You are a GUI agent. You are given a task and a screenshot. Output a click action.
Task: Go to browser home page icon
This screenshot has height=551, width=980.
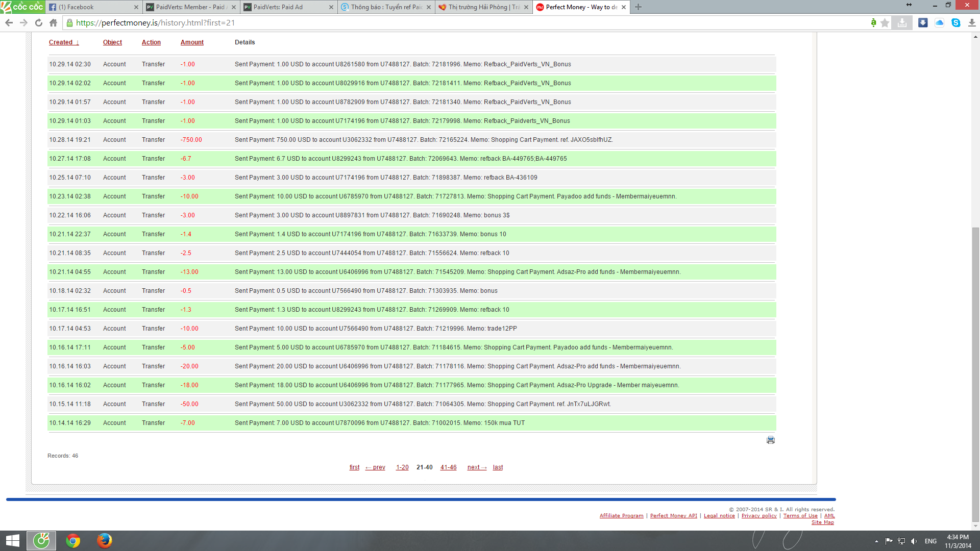(53, 23)
